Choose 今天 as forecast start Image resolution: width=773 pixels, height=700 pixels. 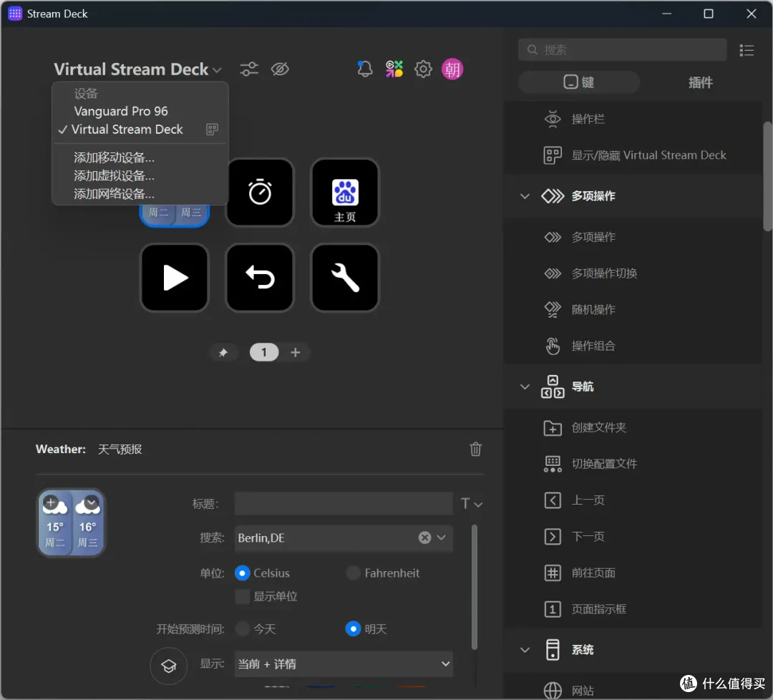[242, 629]
